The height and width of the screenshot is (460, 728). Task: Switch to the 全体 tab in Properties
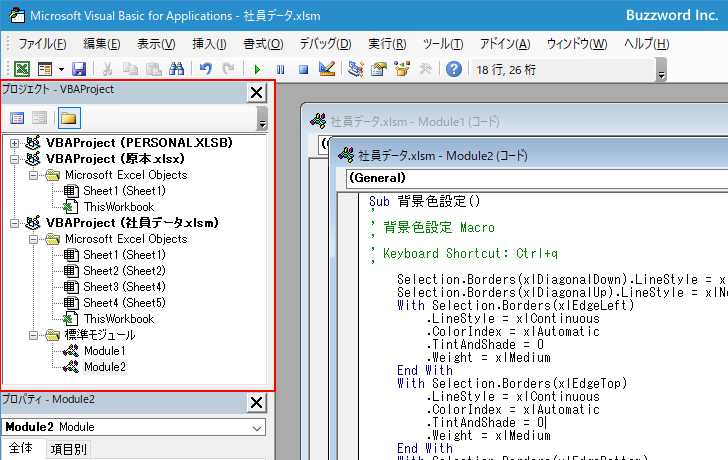pyautogui.click(x=20, y=448)
